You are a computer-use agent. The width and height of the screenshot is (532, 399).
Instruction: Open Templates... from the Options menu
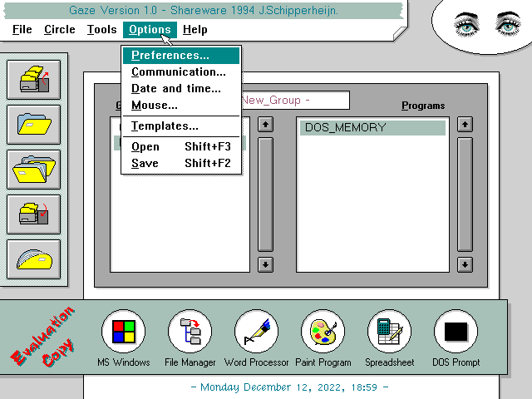(x=181, y=126)
